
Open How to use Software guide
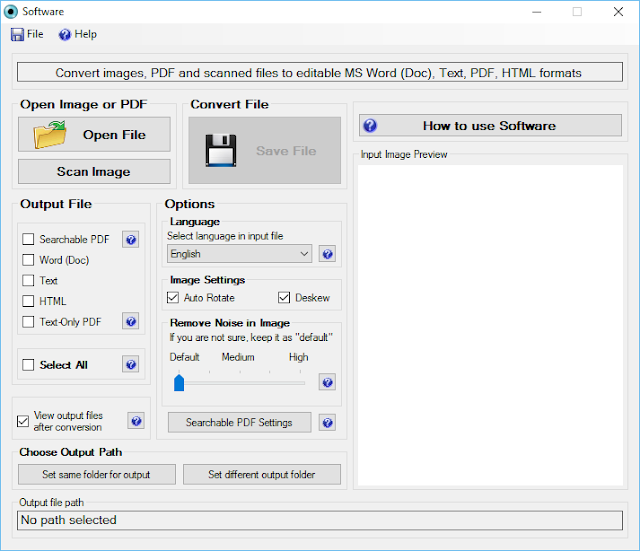(x=490, y=125)
